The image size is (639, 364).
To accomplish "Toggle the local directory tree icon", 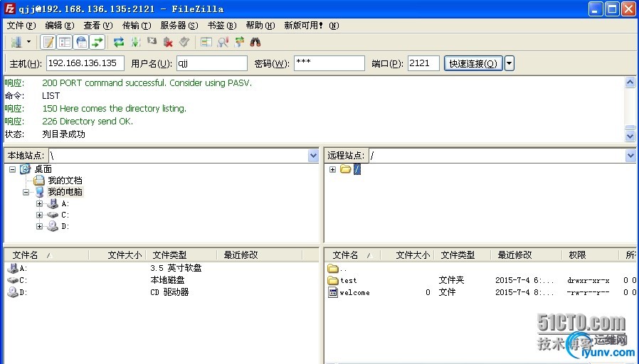I will [65, 42].
